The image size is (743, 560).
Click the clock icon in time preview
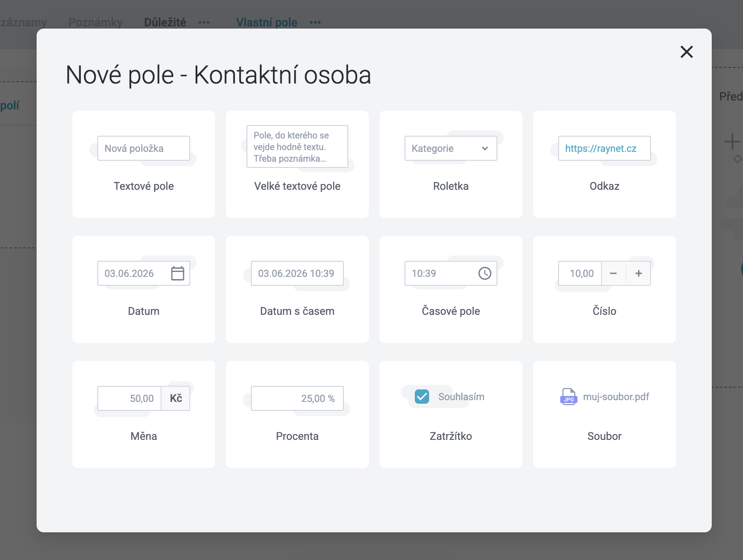(485, 273)
